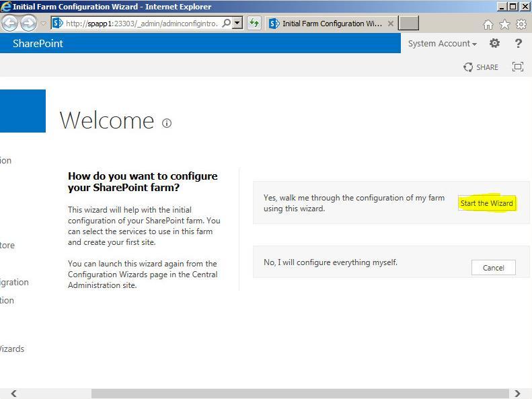Click the Start the Wizard button
Image resolution: width=532 pixels, height=399 pixels.
(486, 203)
